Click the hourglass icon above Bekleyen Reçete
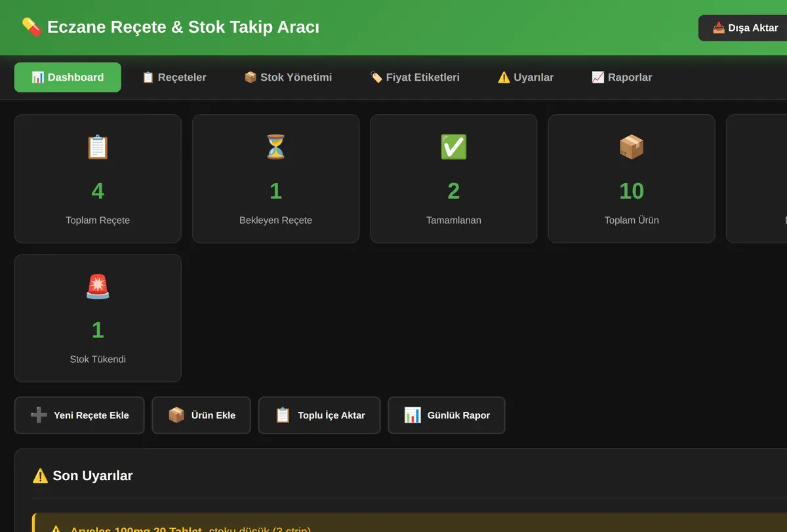The image size is (787, 532). coord(275,147)
